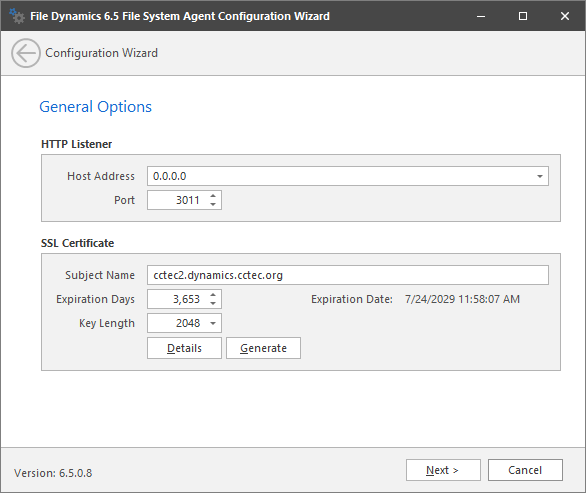Click the Details button
This screenshot has width=586, height=493.
(x=184, y=348)
